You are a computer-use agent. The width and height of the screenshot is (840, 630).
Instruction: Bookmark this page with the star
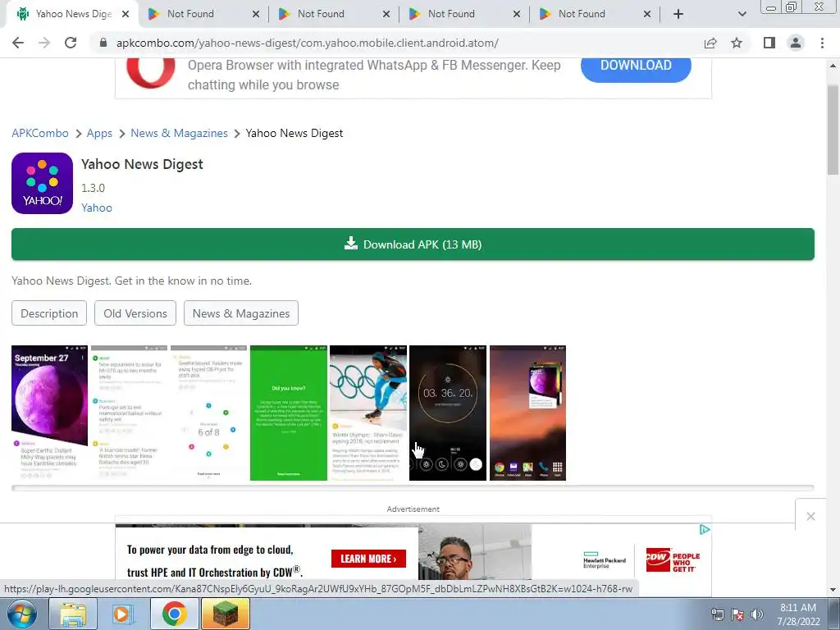[737, 43]
